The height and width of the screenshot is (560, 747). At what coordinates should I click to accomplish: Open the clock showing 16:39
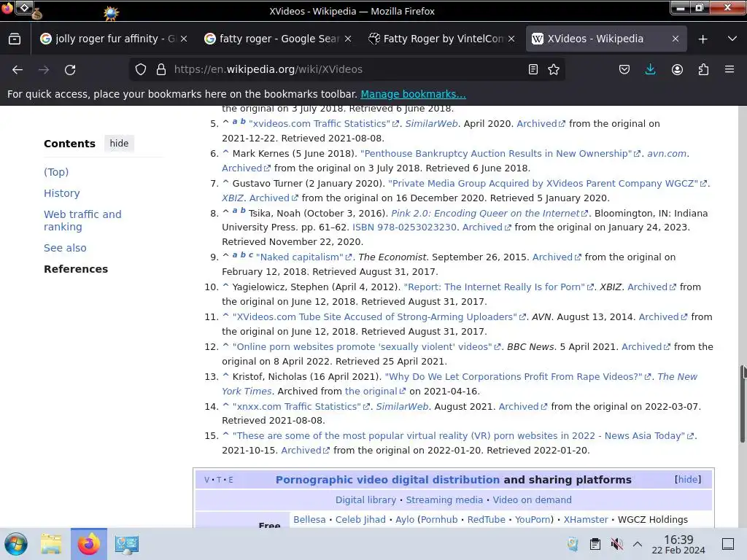click(x=678, y=544)
